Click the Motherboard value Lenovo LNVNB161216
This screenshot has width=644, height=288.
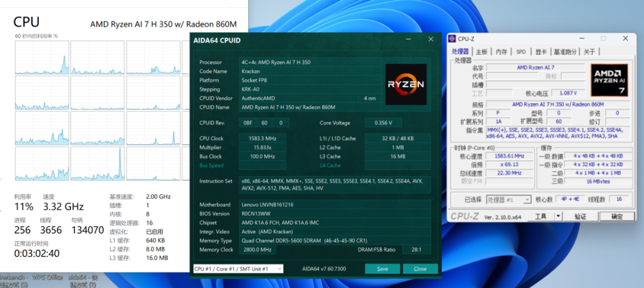[x=335, y=205]
